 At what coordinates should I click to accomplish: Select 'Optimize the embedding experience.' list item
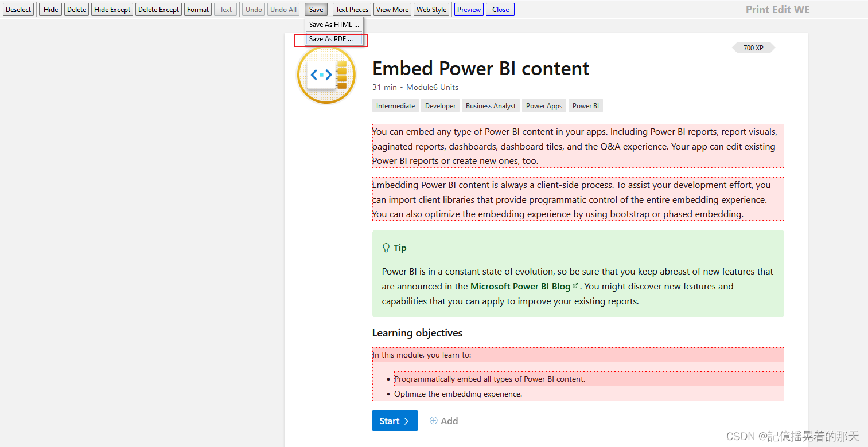(x=458, y=394)
